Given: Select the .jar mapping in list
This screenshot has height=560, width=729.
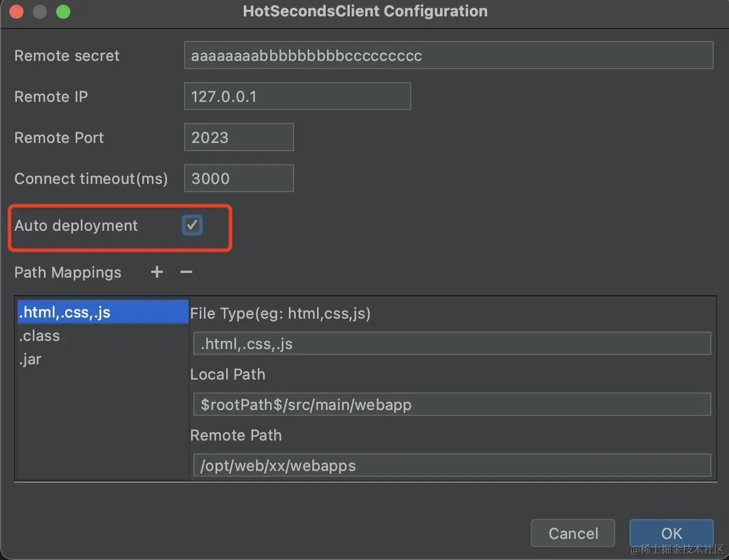Looking at the screenshot, I should [x=30, y=359].
